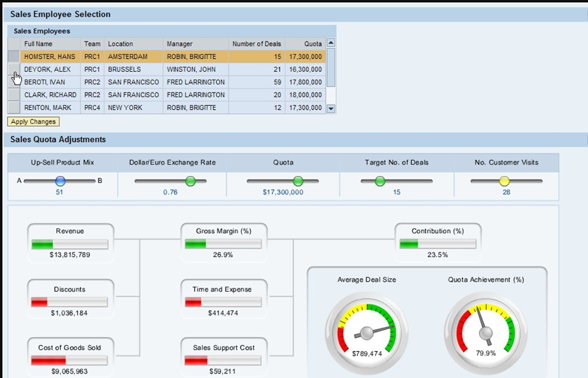This screenshot has width=588, height=378.
Task: Click the Target No. of Deals slider knob
Action: pos(380,181)
